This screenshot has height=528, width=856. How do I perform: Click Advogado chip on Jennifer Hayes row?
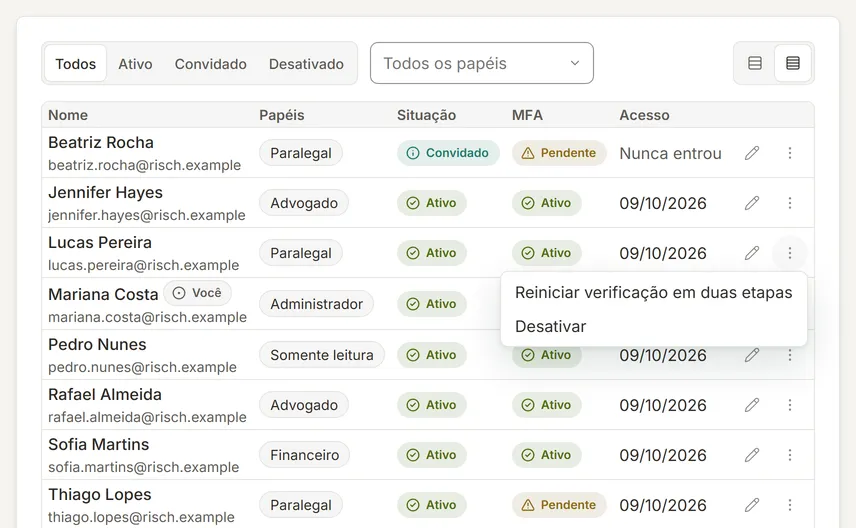(304, 203)
